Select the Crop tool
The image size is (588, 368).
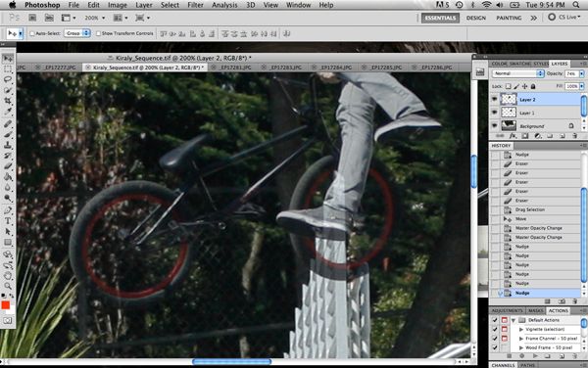(8, 101)
